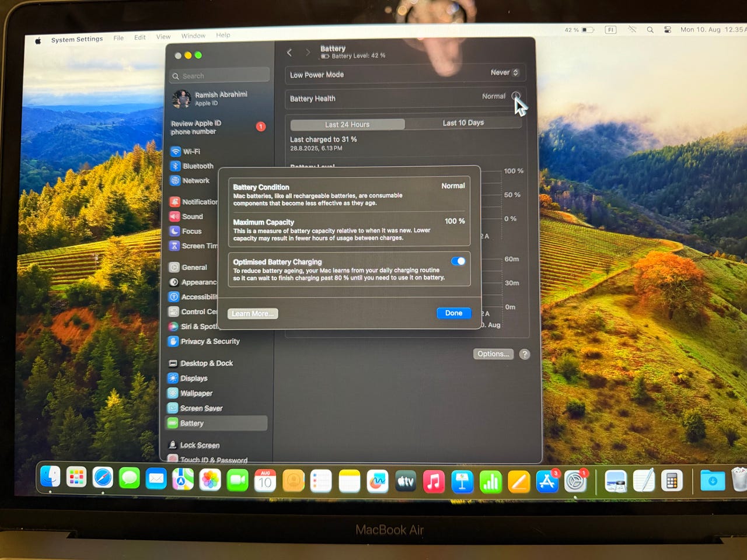Open the Help menu
Viewport: 747px width, 560px height.
223,35
